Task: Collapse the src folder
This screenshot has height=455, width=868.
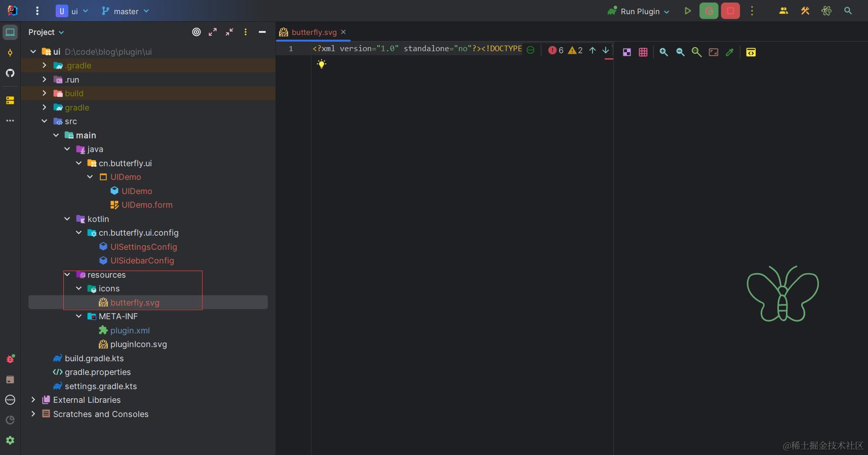Action: pyautogui.click(x=44, y=121)
